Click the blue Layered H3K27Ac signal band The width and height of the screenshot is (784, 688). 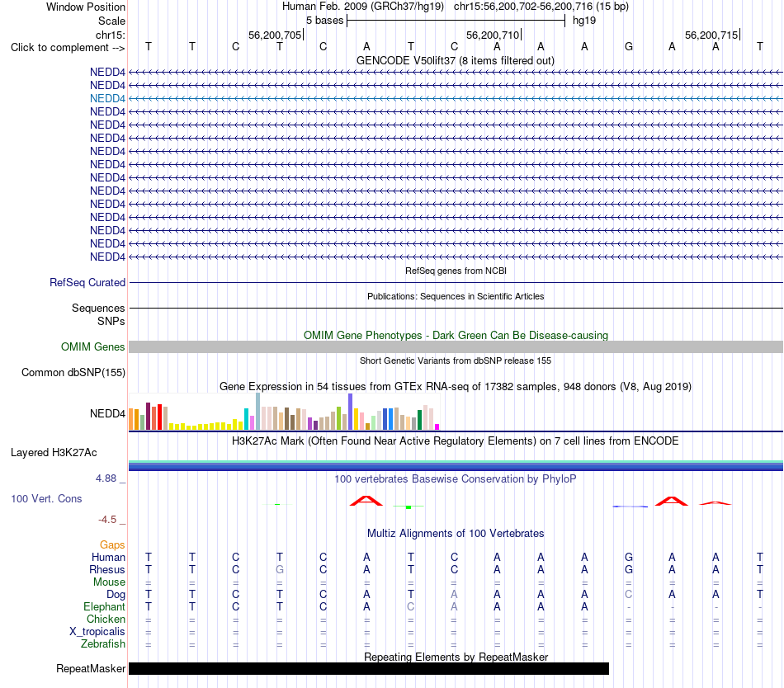point(456,465)
